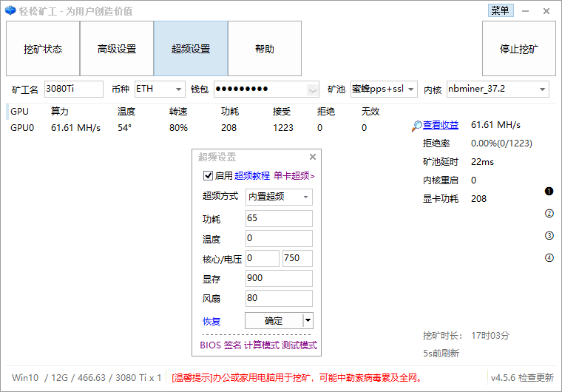
Task: Click the 恢复 restore link
Action: point(211,321)
